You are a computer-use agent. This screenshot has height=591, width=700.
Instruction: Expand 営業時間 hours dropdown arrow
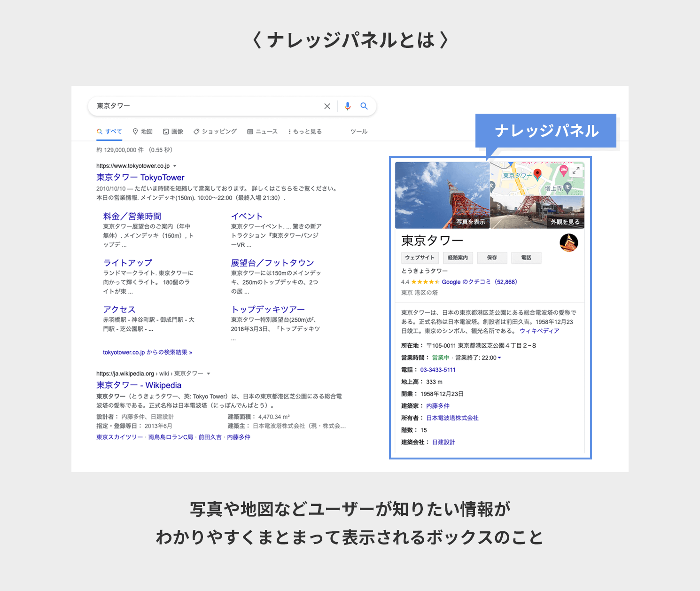click(499, 358)
